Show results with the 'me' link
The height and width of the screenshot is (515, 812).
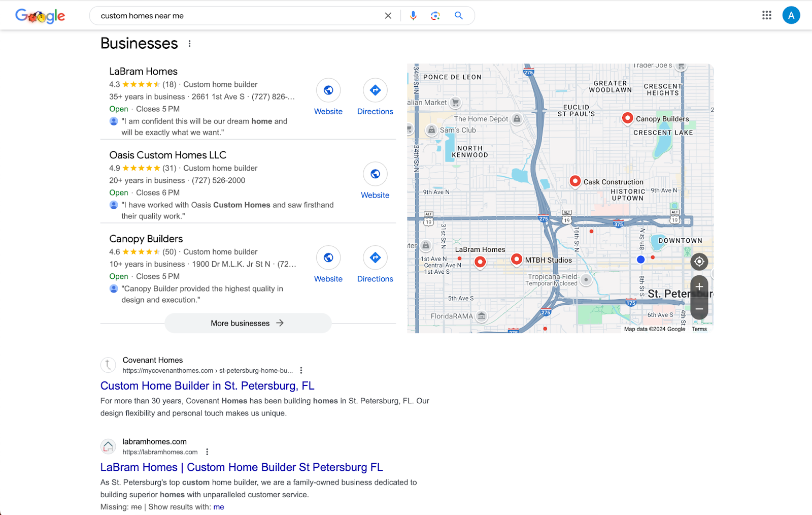coord(219,507)
